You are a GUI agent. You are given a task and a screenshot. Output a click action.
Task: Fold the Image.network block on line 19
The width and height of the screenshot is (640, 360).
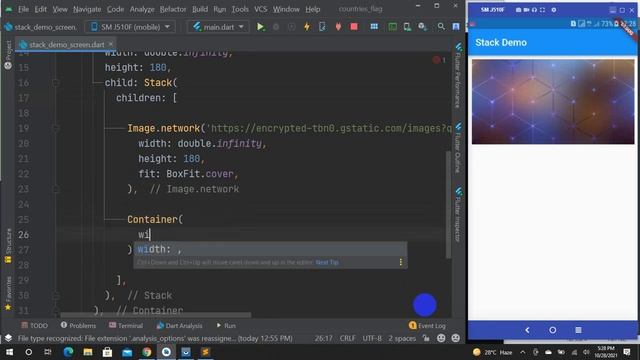[x=56, y=128]
